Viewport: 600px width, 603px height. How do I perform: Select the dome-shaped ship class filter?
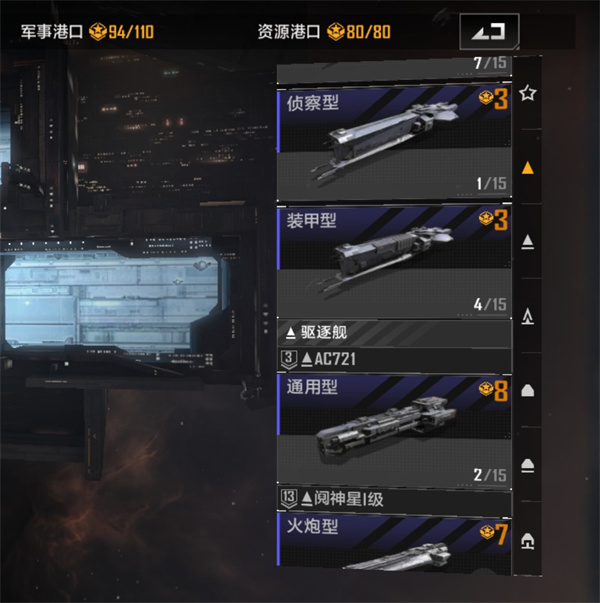point(527,391)
